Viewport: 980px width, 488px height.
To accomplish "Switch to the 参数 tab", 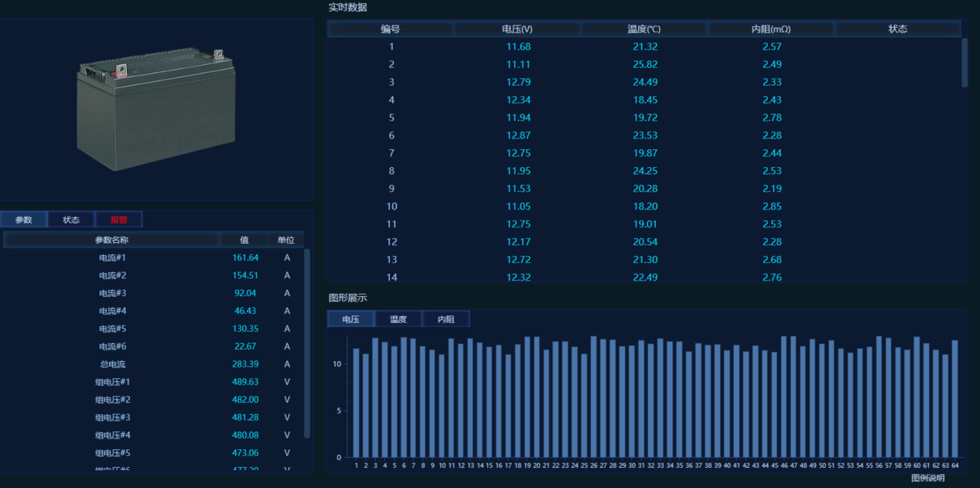I will (24, 220).
